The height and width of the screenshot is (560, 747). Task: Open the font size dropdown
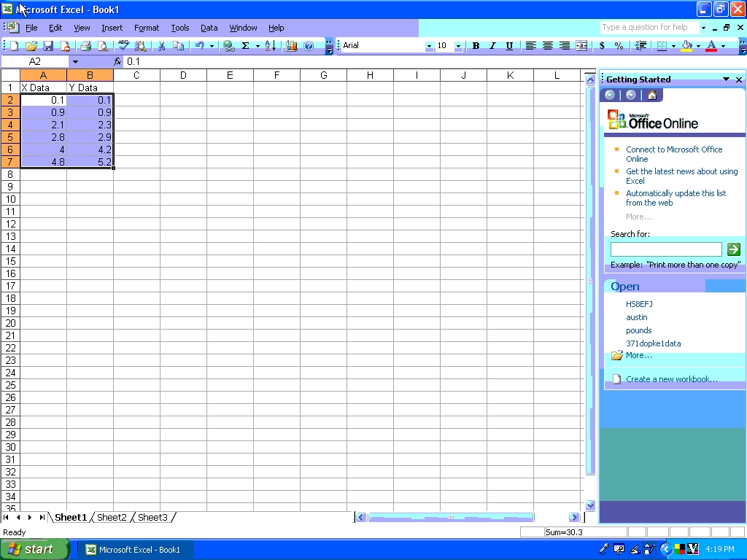click(x=458, y=46)
